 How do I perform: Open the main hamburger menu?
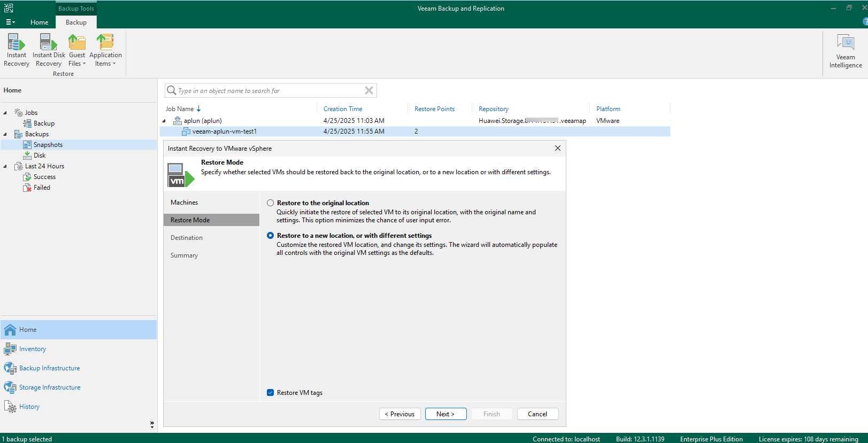[10, 22]
